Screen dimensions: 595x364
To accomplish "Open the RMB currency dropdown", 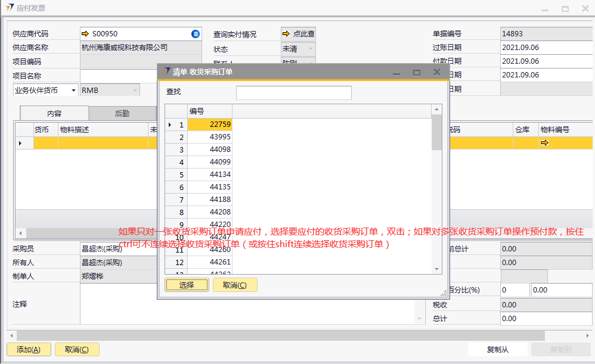I will 135,91.
